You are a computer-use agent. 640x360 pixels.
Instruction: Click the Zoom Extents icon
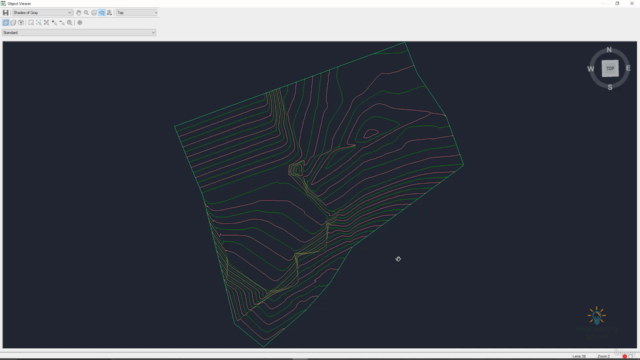(47, 23)
